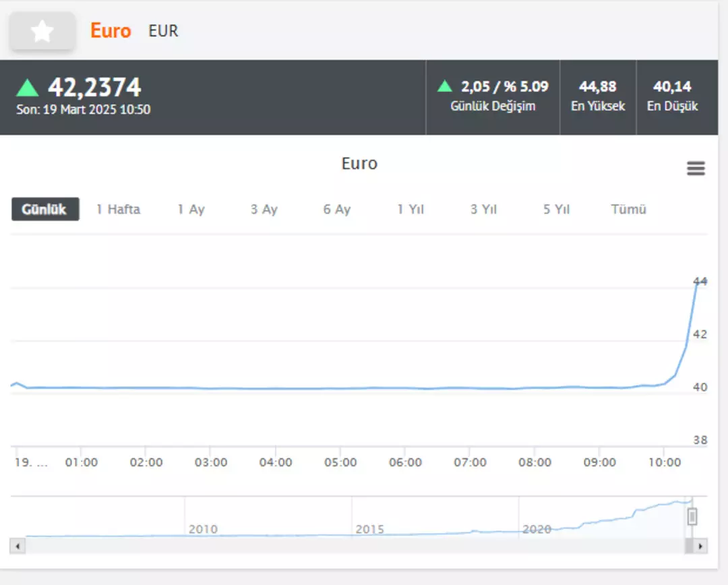This screenshot has width=728, height=585.
Task: Click the navigator scrollbar track
Action: 355,546
